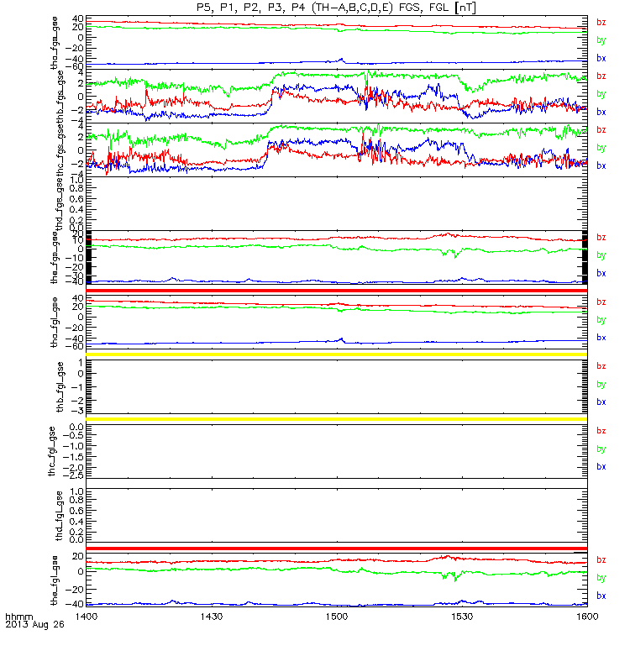Click the green by legend of tha_fgs panel
The width and height of the screenshot is (630, 672).
tap(601, 40)
